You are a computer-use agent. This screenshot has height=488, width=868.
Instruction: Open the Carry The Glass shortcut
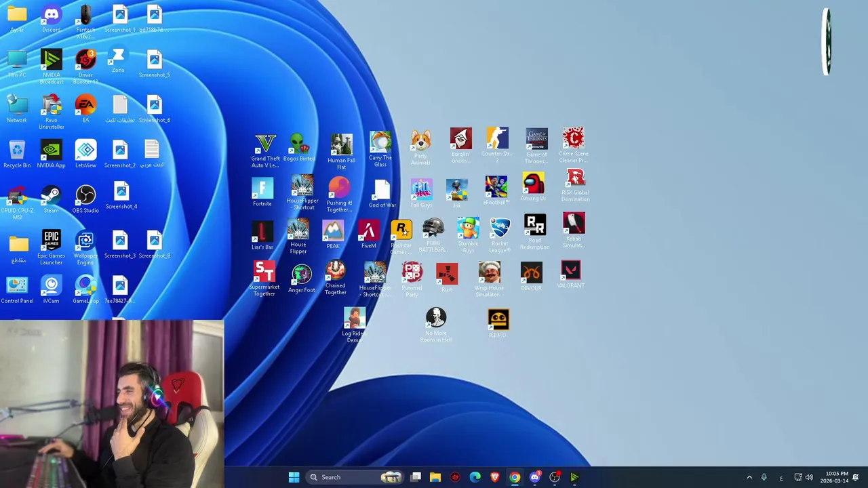(380, 149)
